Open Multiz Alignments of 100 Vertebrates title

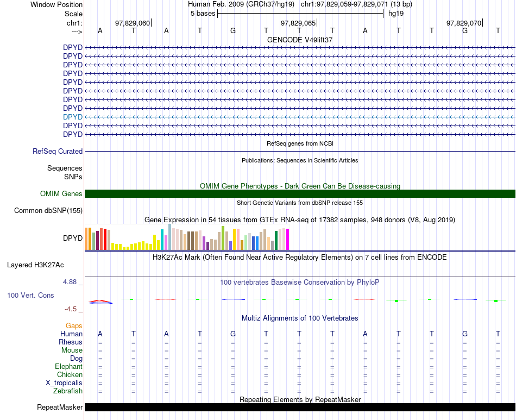(x=300, y=318)
